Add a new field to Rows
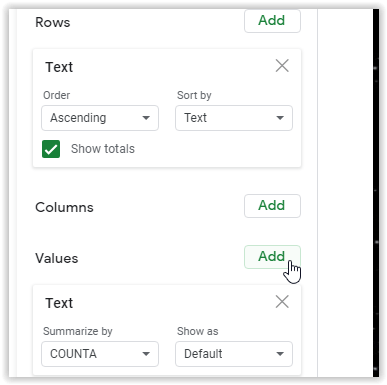387x385 pixels. pyautogui.click(x=272, y=21)
